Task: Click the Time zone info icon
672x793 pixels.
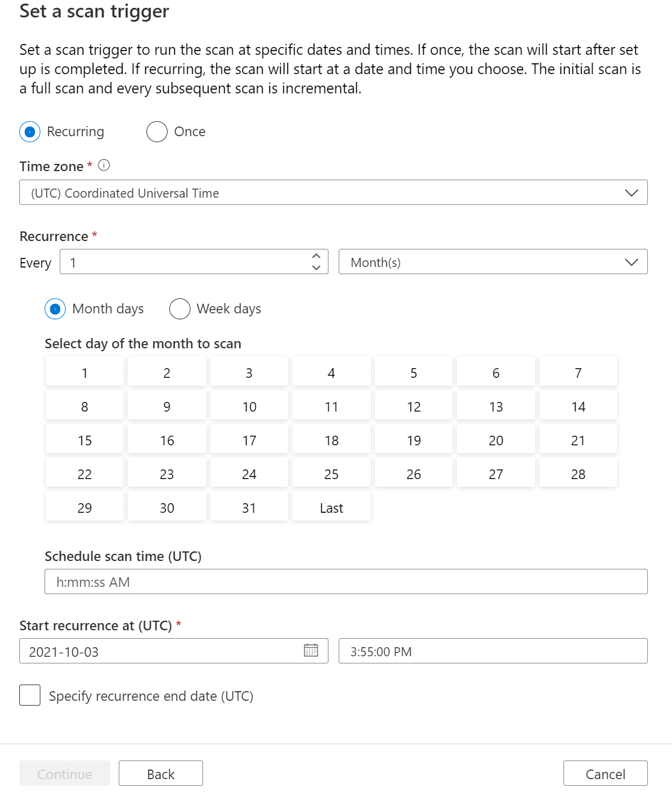Action: (104, 165)
